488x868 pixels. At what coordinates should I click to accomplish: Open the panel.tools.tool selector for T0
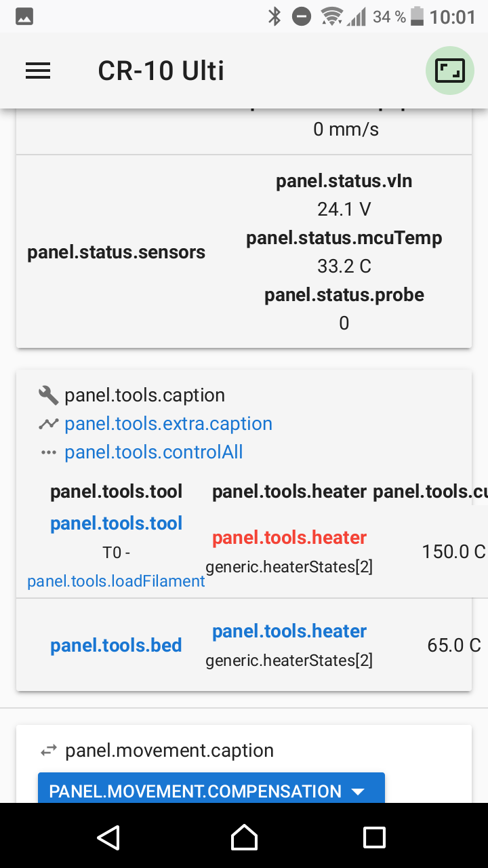[x=116, y=523]
